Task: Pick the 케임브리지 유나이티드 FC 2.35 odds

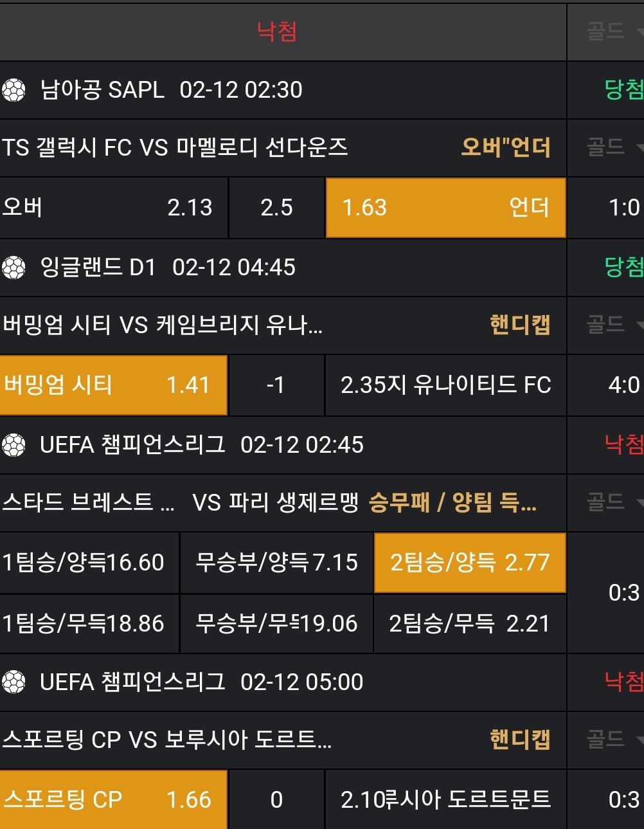Action: tap(445, 385)
